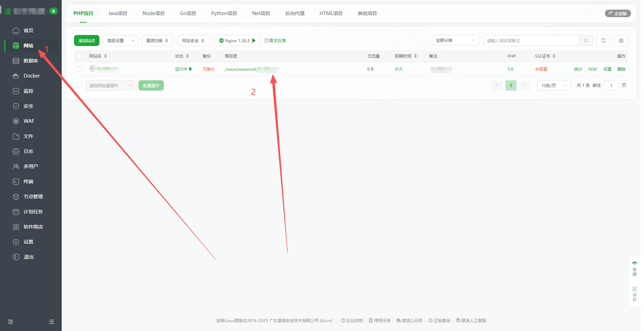
Task: Toggle the select-all checkbox in table header
Action: point(80,56)
